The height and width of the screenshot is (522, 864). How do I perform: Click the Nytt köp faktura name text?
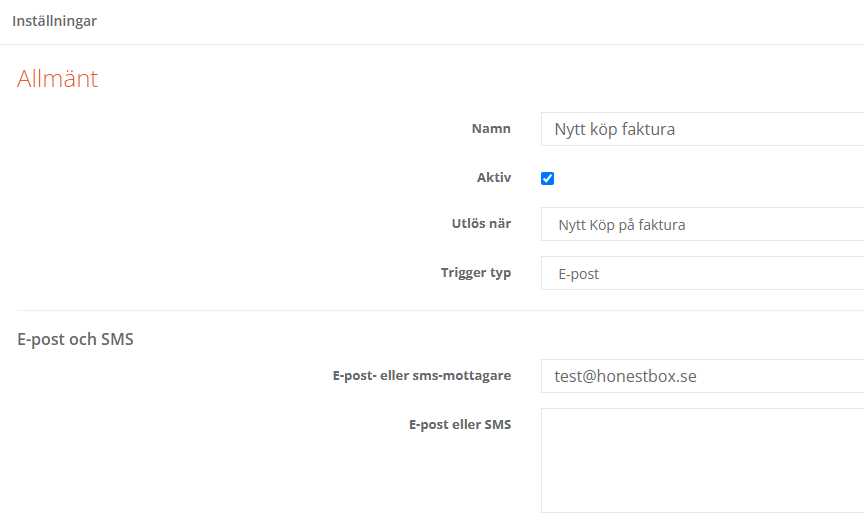pyautogui.click(x=614, y=129)
